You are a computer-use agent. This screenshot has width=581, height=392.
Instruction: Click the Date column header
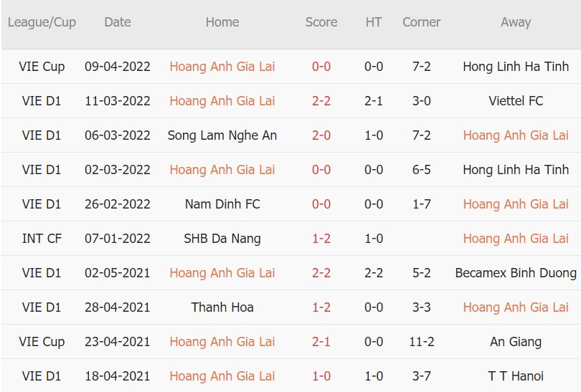point(118,22)
